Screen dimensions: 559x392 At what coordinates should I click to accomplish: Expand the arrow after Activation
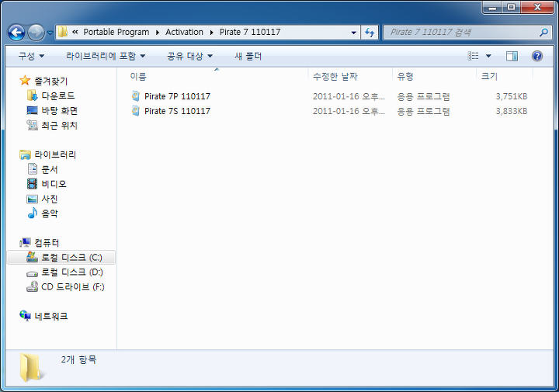[211, 33]
